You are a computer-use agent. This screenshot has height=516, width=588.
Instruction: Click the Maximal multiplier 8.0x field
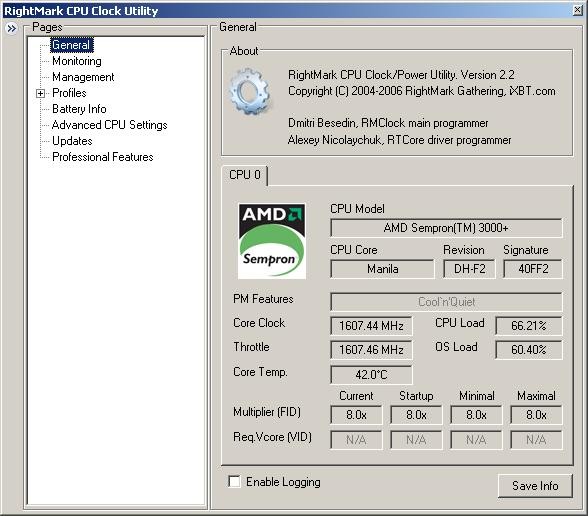(536, 415)
